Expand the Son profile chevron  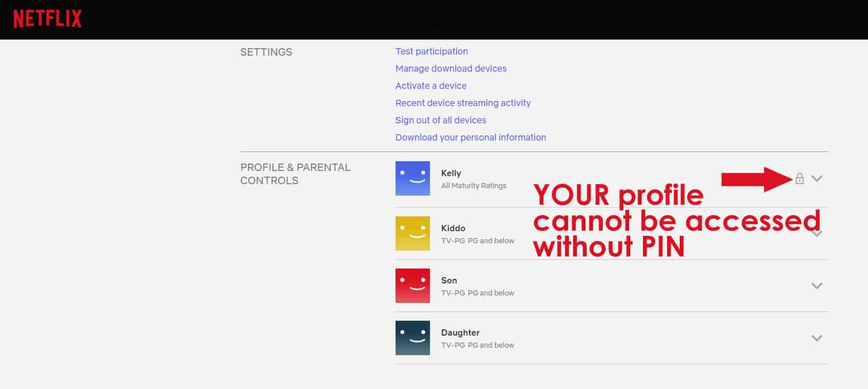coord(817,286)
